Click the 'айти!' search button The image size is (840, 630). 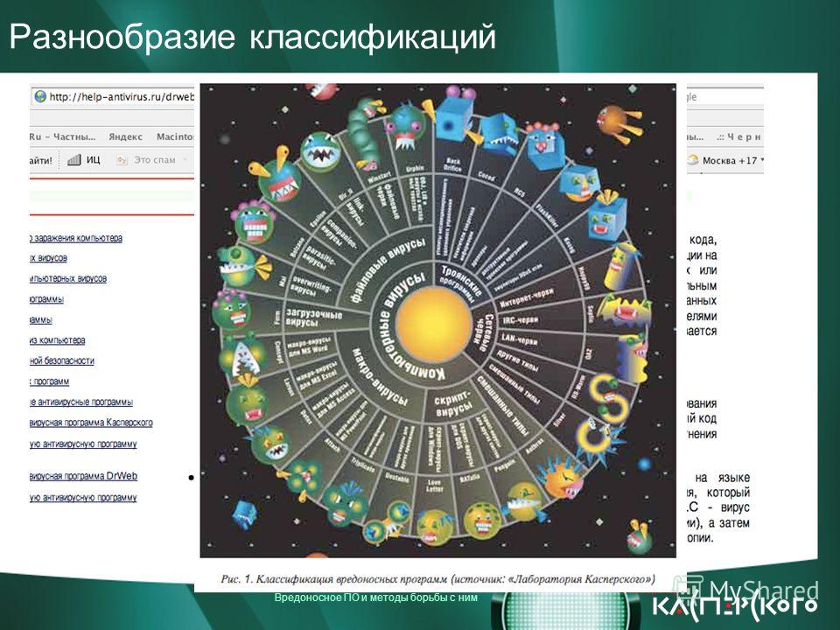41,160
